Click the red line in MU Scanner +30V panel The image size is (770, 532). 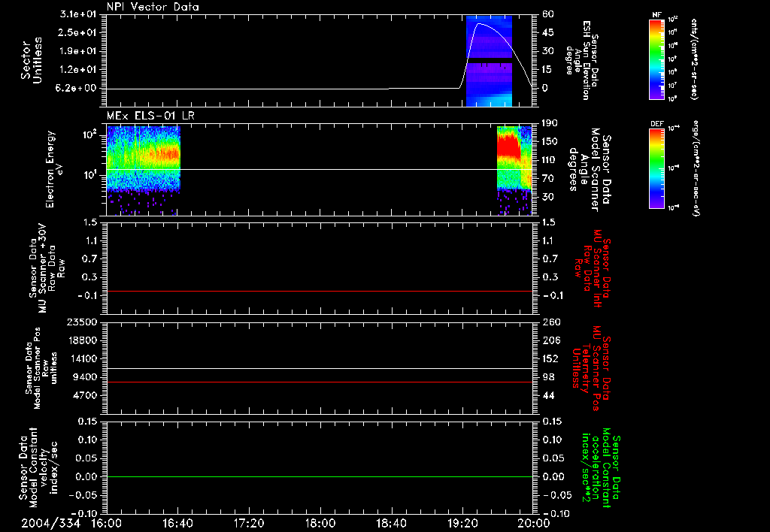pos(320,291)
